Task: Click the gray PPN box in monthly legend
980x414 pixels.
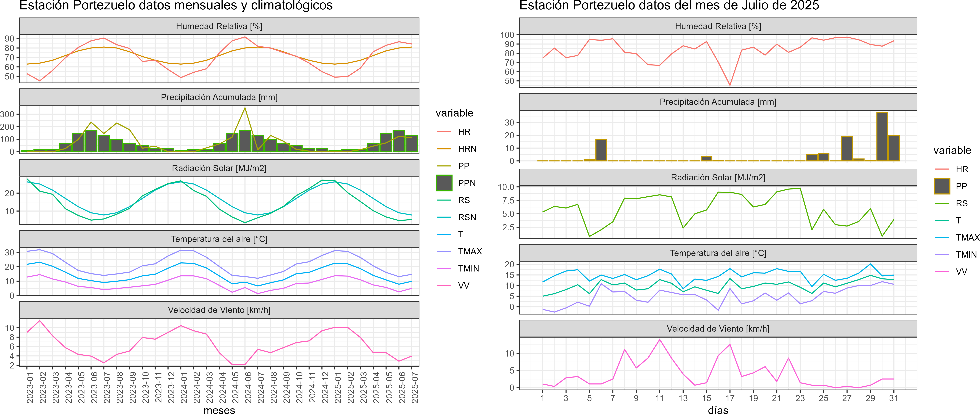Action: pos(444,183)
